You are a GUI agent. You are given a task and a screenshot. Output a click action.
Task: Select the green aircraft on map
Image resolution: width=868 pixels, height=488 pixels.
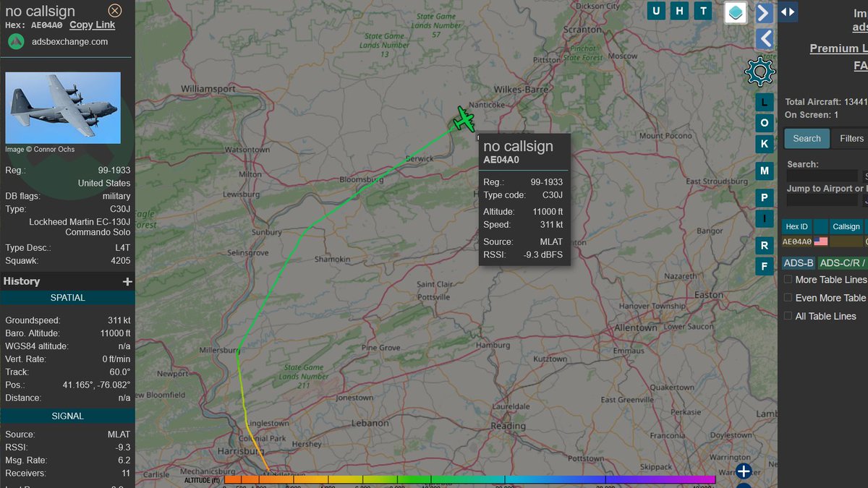pyautogui.click(x=464, y=119)
